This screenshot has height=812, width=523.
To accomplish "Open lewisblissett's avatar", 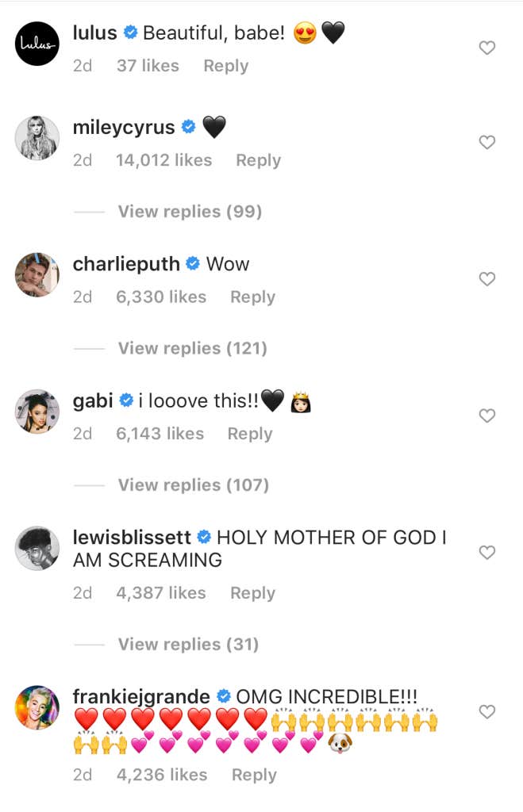I will click(37, 548).
